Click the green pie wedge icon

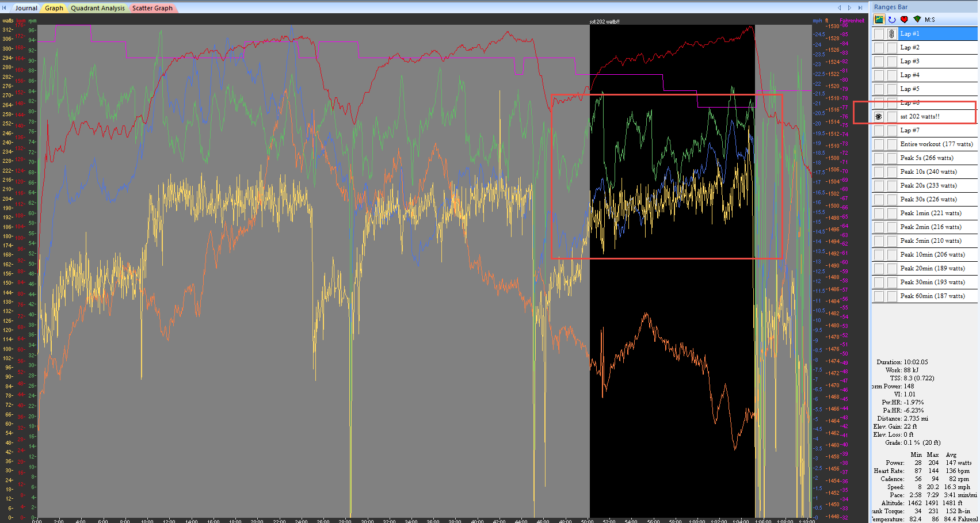917,20
